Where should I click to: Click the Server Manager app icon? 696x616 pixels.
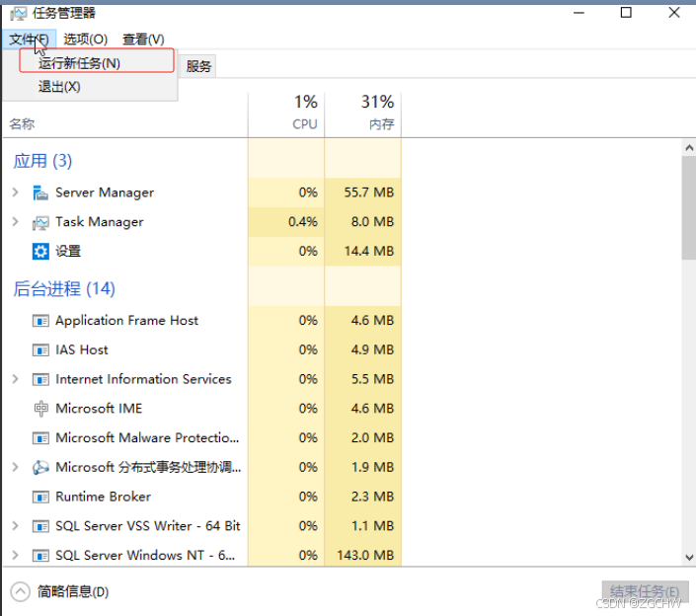pos(40,192)
